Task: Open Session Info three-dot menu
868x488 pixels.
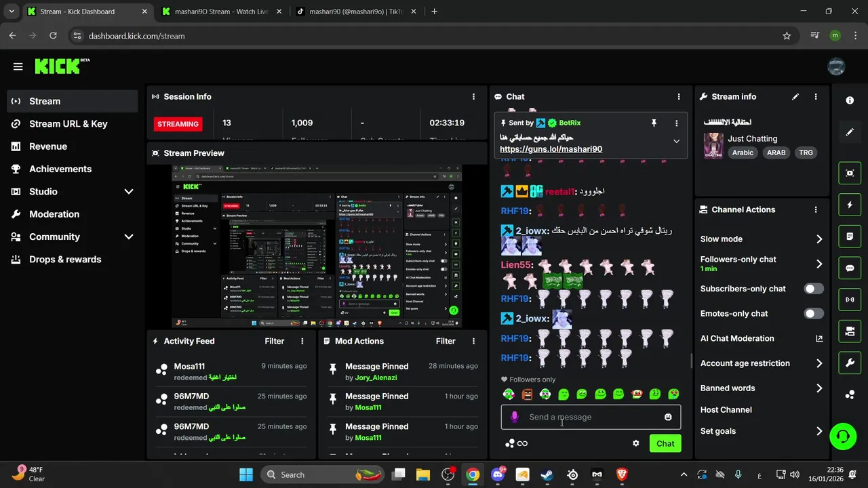Action: click(x=473, y=97)
